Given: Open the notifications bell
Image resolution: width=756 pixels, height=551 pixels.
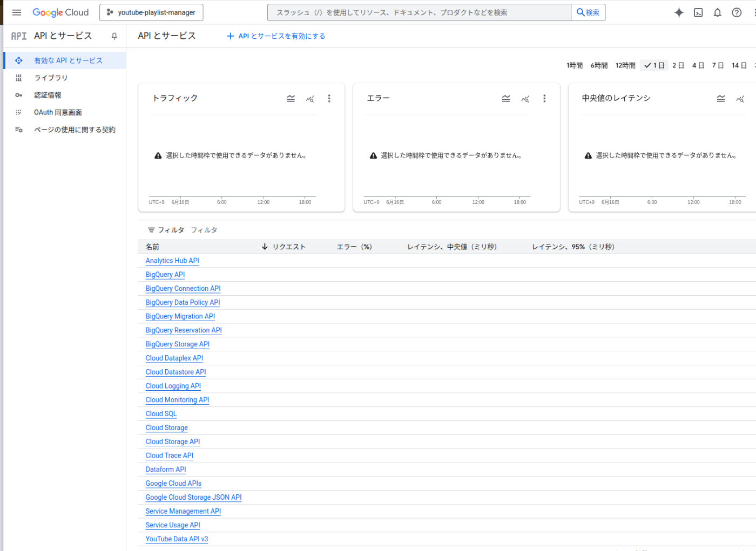Looking at the screenshot, I should 717,12.
